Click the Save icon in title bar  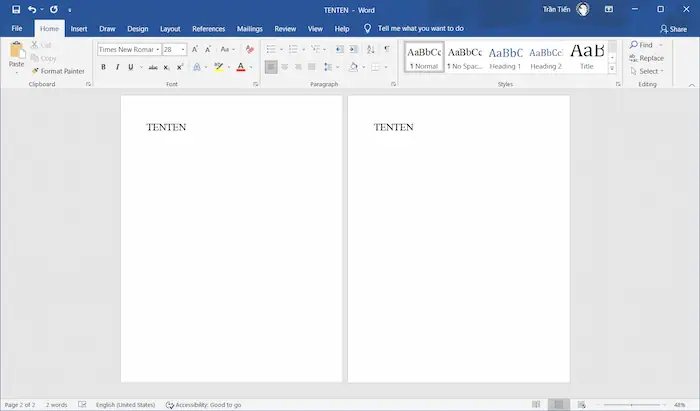[16, 9]
